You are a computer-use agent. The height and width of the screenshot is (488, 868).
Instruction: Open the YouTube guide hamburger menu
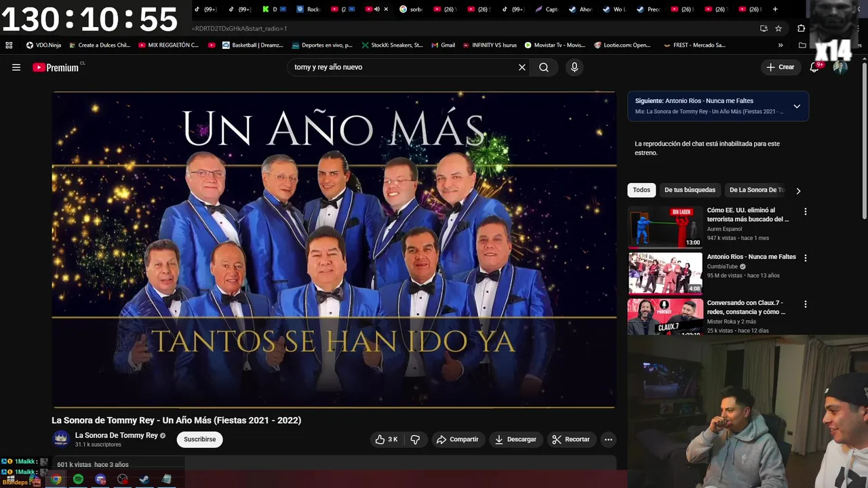16,67
